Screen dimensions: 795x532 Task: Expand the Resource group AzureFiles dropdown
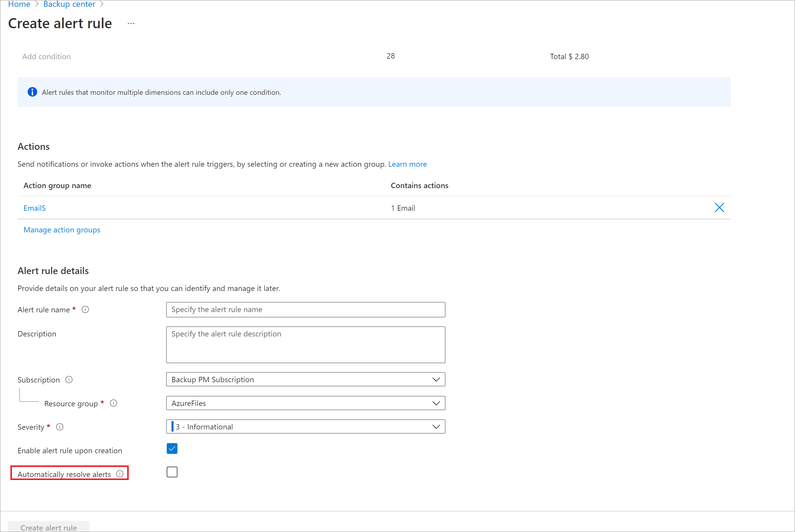point(435,403)
